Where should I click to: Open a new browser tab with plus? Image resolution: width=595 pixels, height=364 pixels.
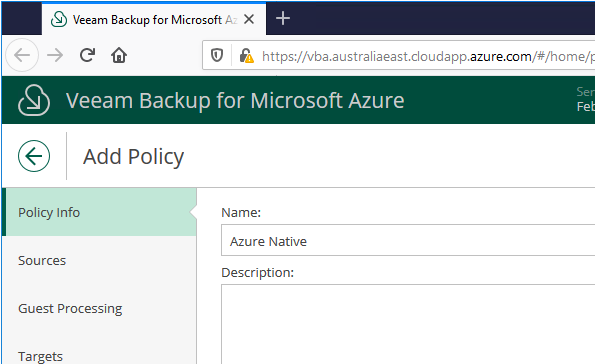(283, 18)
